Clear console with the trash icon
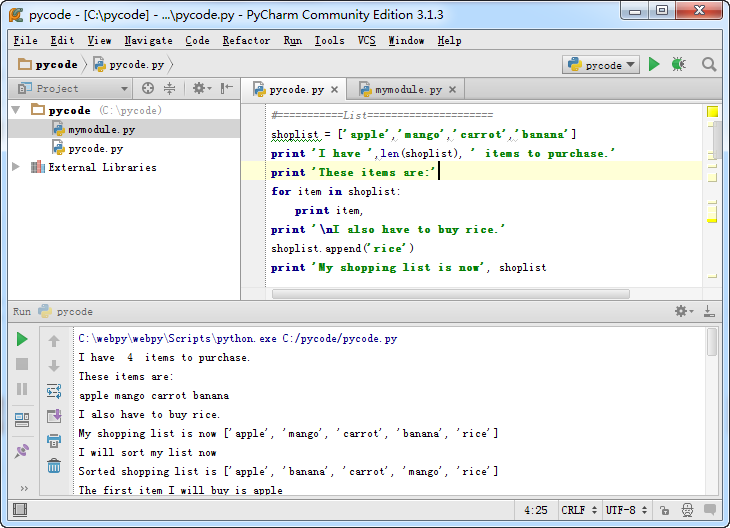The image size is (730, 528). click(x=54, y=465)
